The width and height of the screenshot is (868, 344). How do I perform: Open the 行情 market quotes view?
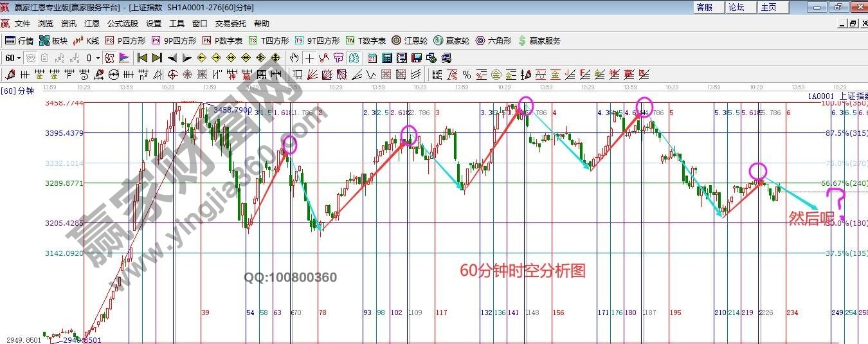(19, 41)
